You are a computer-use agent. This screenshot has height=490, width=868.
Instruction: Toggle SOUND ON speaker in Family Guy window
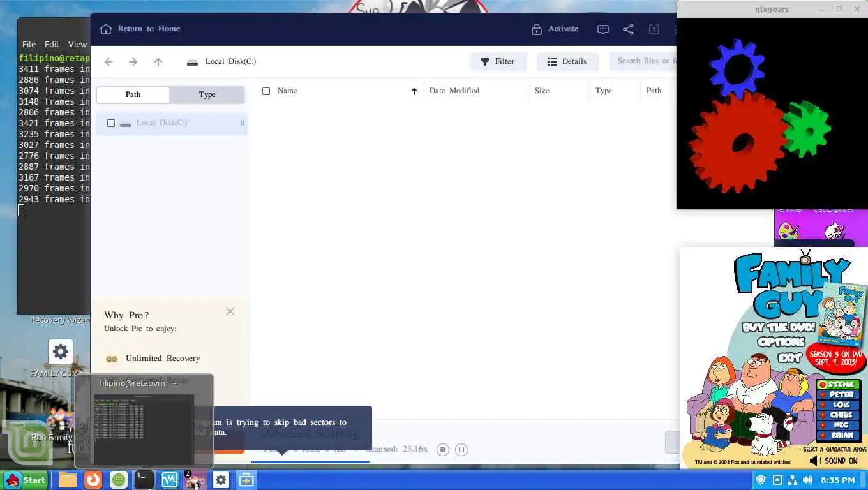[x=834, y=461]
